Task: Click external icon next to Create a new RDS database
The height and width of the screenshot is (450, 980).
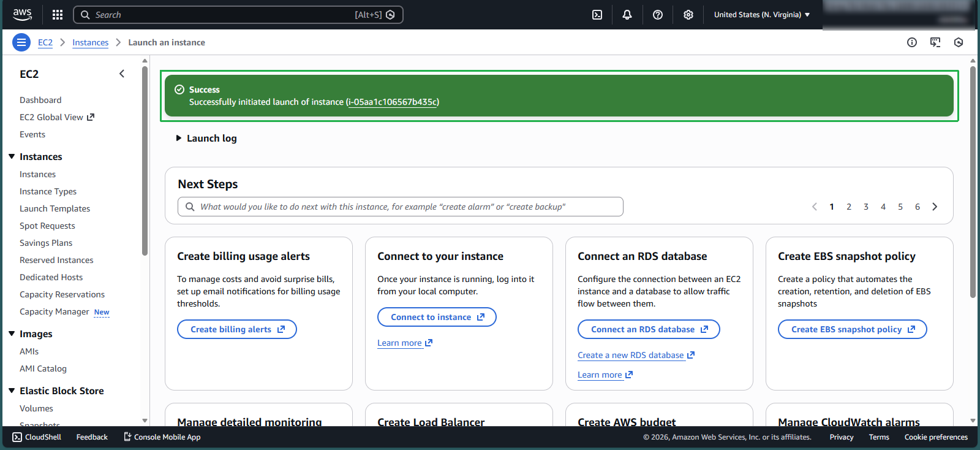Action: (691, 355)
